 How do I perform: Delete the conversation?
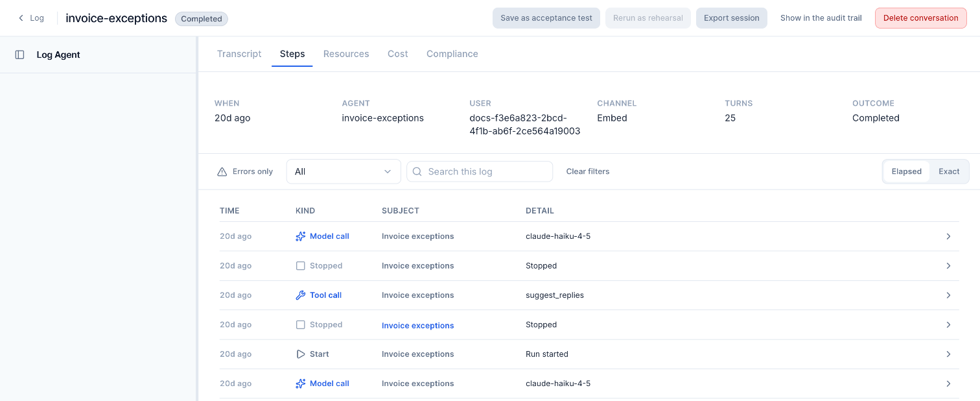click(921, 18)
